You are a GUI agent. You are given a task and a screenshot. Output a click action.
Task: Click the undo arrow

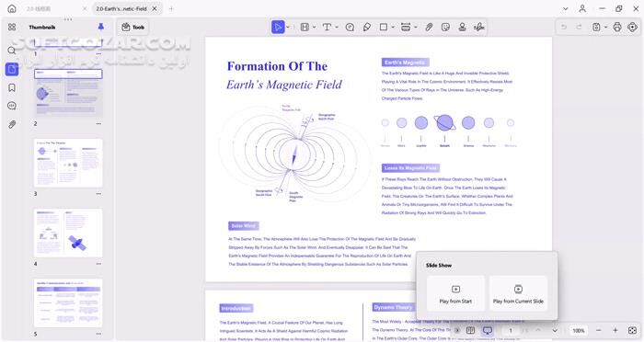[x=564, y=27]
